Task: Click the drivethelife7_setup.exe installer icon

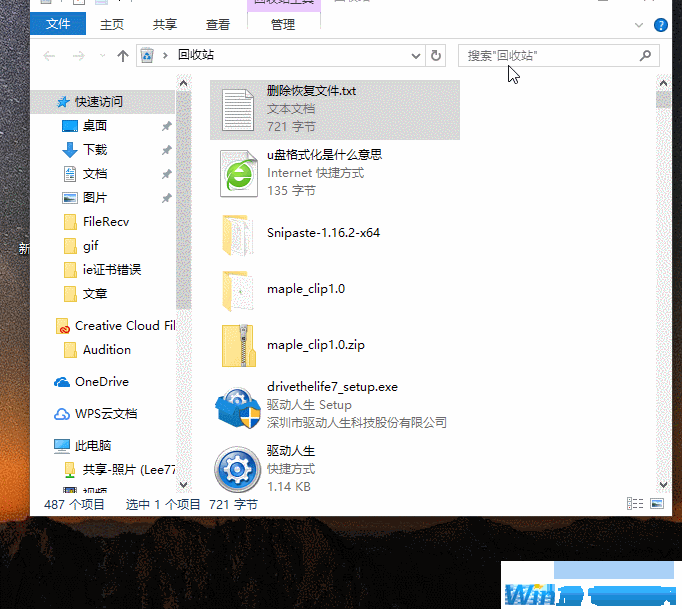Action: tap(237, 405)
